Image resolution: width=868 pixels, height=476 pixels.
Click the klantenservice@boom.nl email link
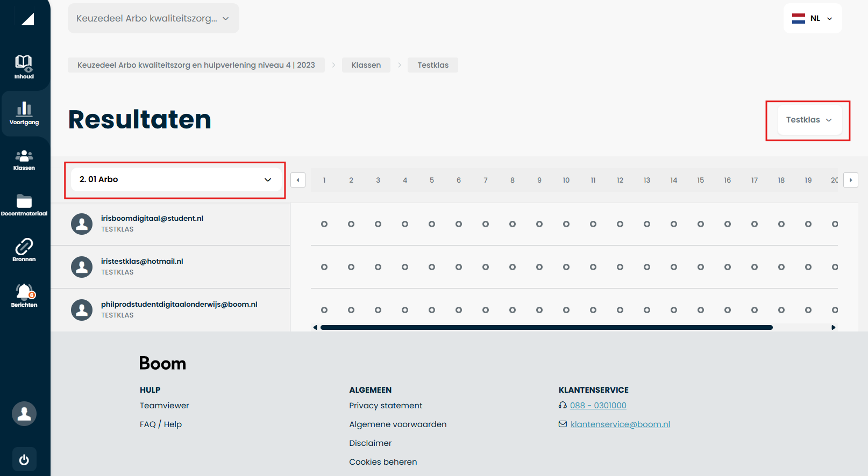(x=620, y=424)
